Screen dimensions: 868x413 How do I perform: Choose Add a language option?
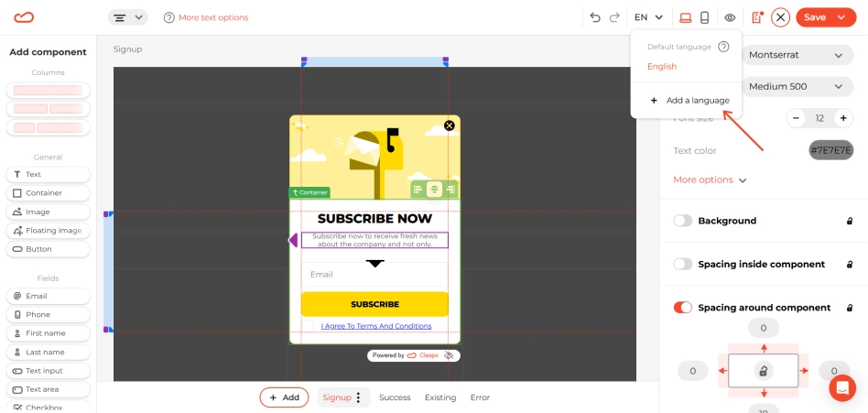pyautogui.click(x=689, y=101)
